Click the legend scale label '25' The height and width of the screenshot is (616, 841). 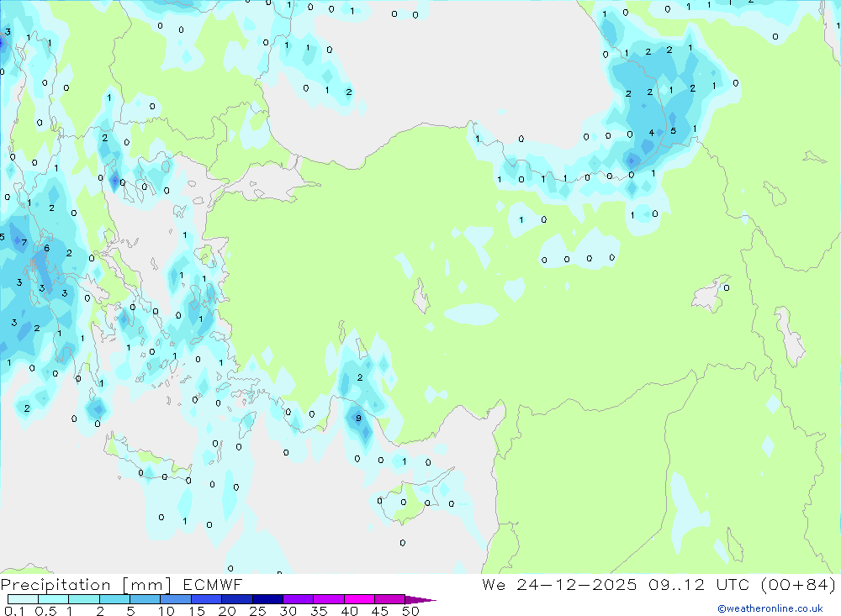tap(257, 611)
